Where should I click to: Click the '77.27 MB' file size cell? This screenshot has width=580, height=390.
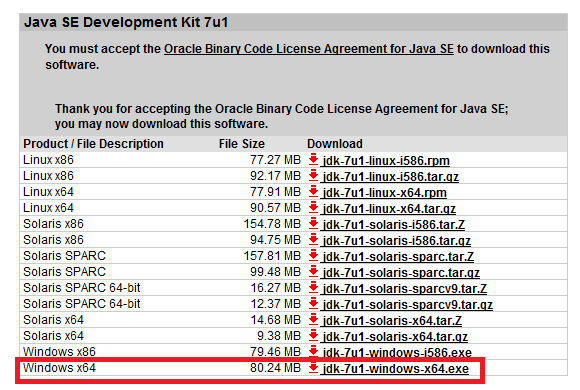(275, 160)
